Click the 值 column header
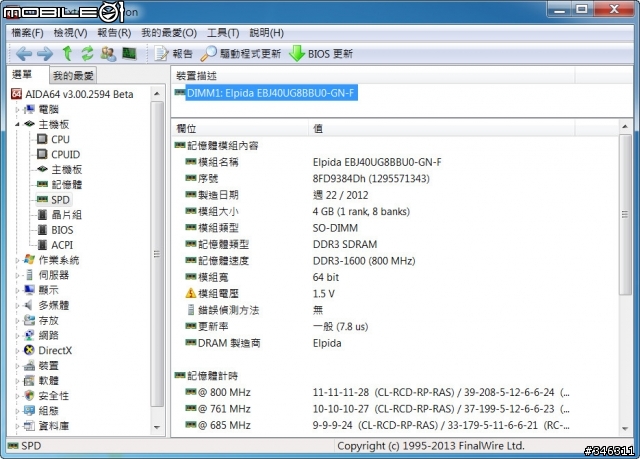 click(x=442, y=129)
